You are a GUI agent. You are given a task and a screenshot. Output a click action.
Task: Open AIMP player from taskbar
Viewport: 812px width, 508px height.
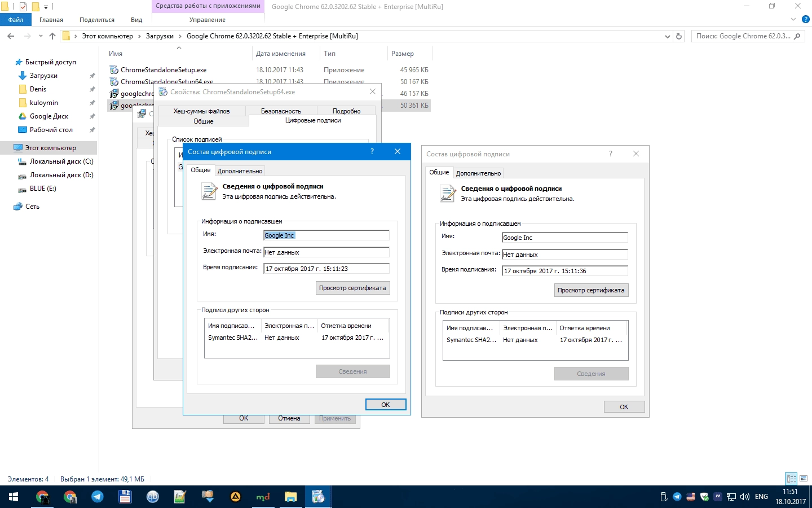click(x=235, y=497)
